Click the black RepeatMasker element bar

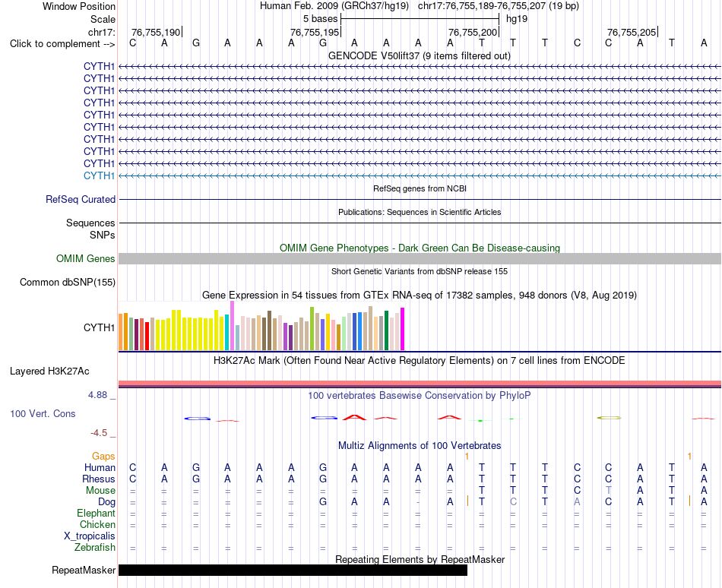[x=293, y=570]
